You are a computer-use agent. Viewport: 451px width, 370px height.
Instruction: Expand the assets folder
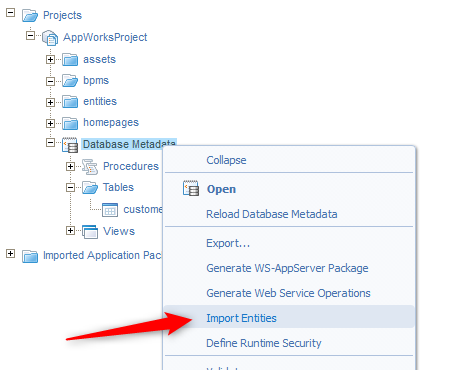pyautogui.click(x=50, y=60)
